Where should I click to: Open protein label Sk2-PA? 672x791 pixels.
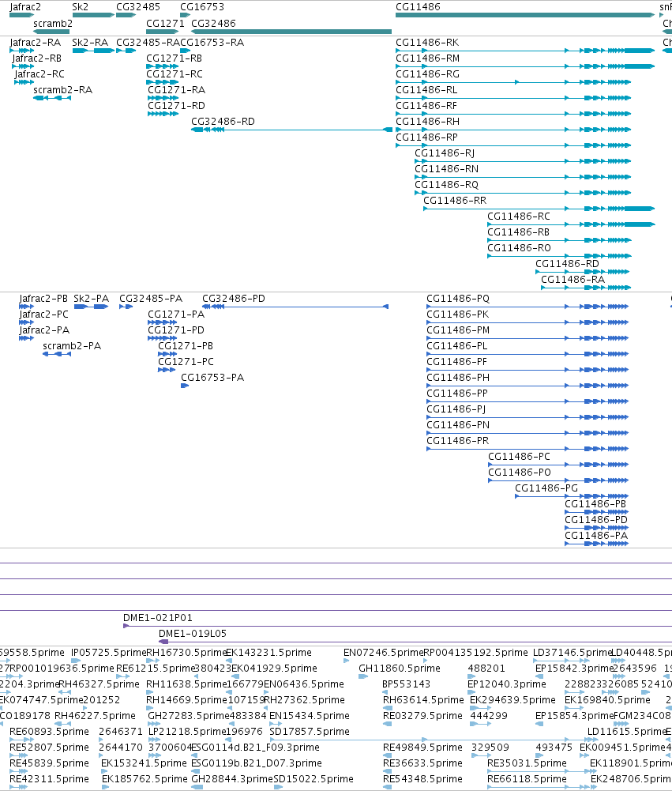[92, 299]
